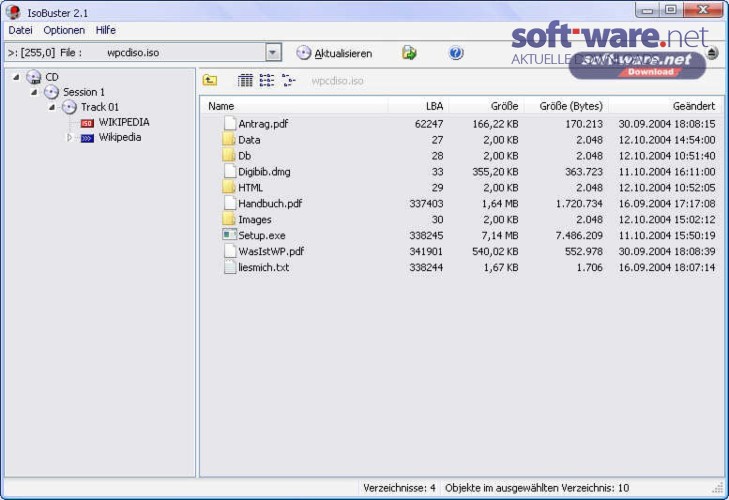Select the Handbuch.pdf file

[270, 203]
